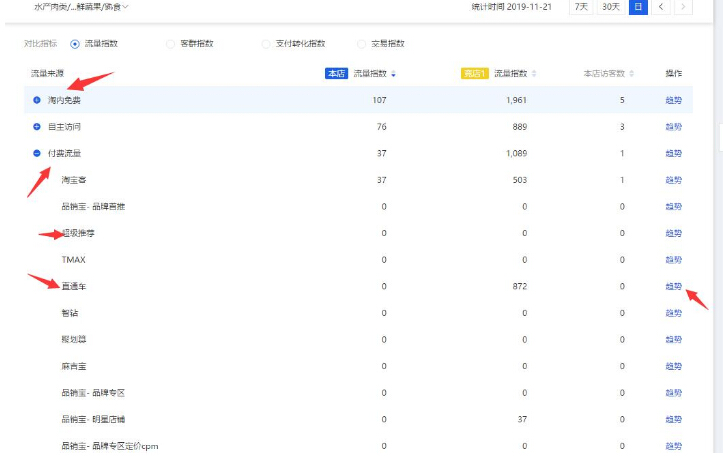Sort by 本店访客数 arrow icon
This screenshot has width=723, height=457.
[631, 74]
